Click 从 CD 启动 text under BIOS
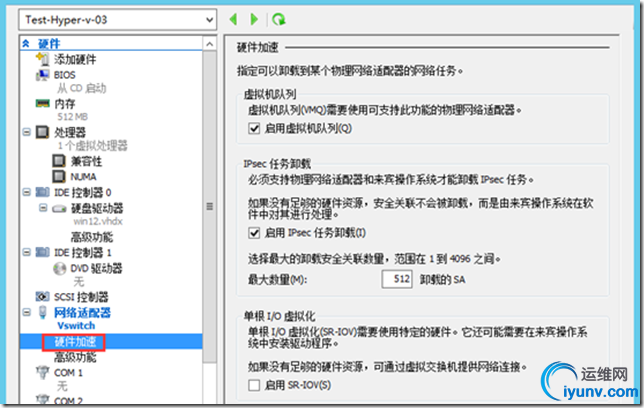644x408 pixels. tap(82, 88)
